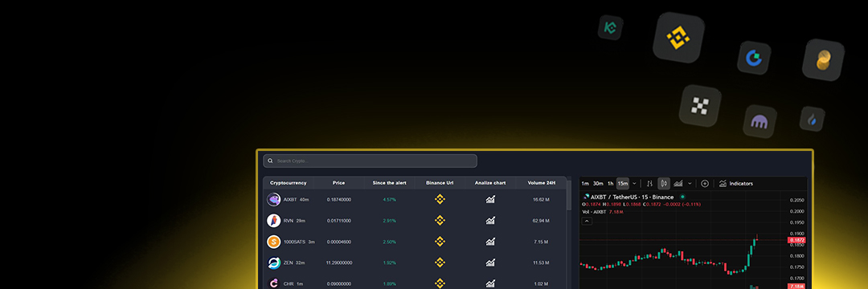The image size is (868, 289).
Task: Sort by the Since the alert header
Action: tap(389, 183)
